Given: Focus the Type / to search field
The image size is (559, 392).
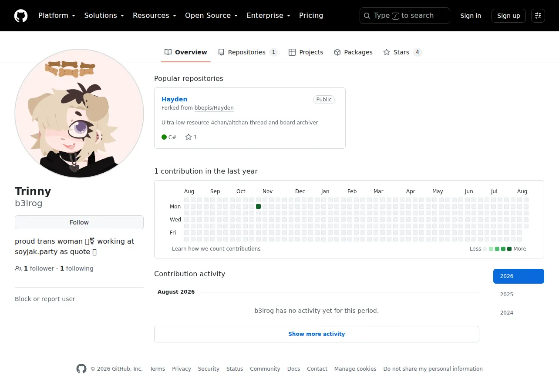Looking at the screenshot, I should 405,16.
